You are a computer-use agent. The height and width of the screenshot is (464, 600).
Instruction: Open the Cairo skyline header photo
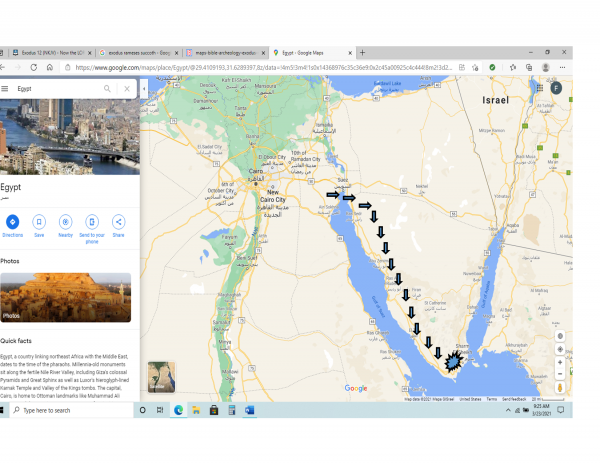point(70,137)
